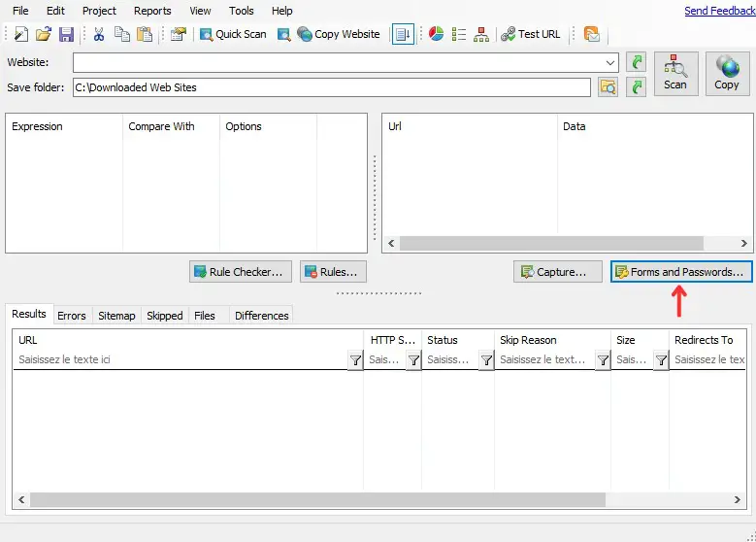
Task: Open the View menu
Action: [200, 11]
